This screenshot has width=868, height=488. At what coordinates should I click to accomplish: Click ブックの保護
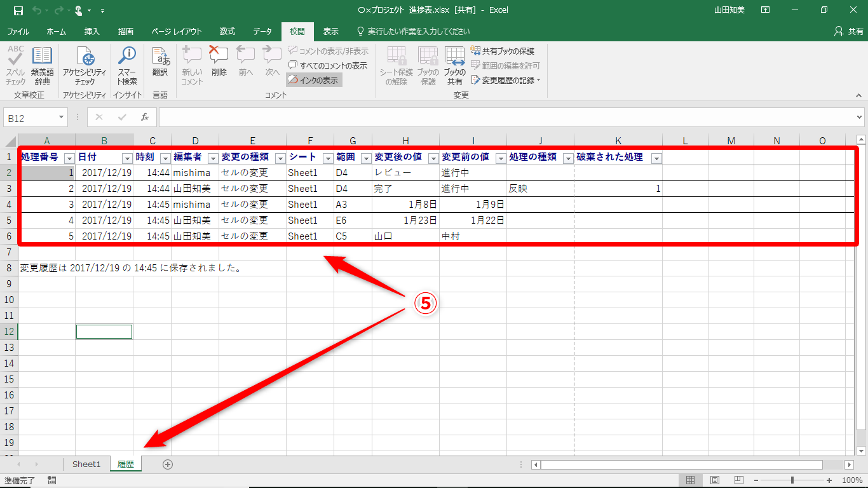[x=428, y=66]
